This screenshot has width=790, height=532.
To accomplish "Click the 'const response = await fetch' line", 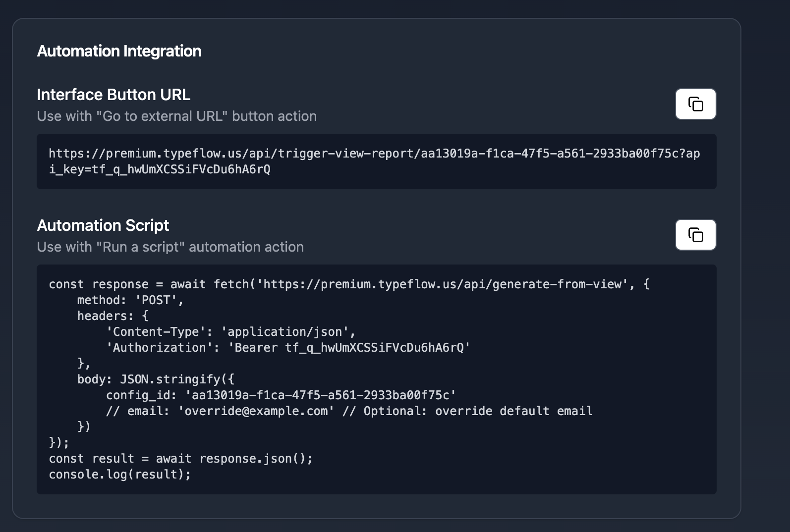I will 349,284.
